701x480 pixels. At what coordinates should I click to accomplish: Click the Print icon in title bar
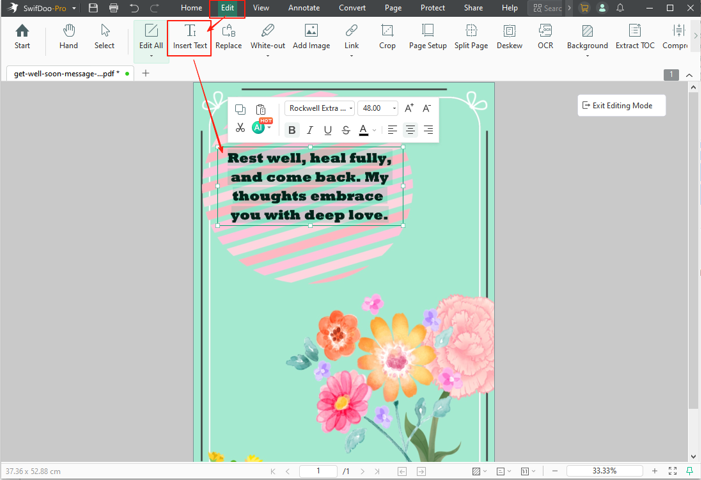click(114, 8)
